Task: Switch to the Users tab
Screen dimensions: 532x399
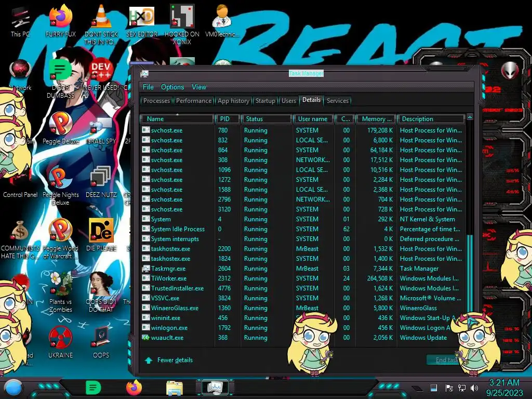Action: [289, 100]
